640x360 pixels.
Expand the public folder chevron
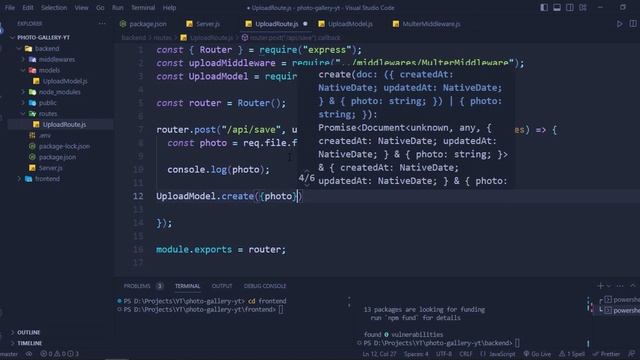point(23,103)
